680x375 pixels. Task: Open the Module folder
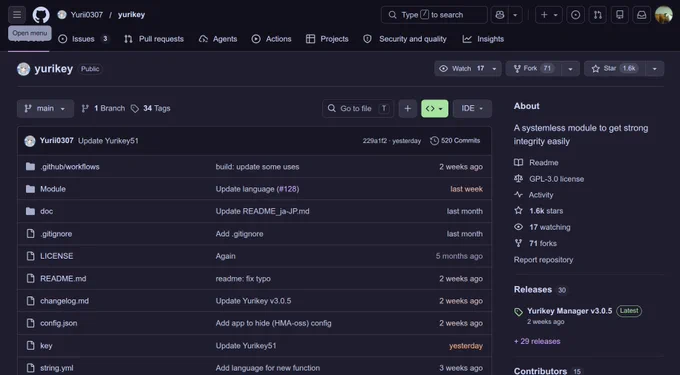pos(53,189)
